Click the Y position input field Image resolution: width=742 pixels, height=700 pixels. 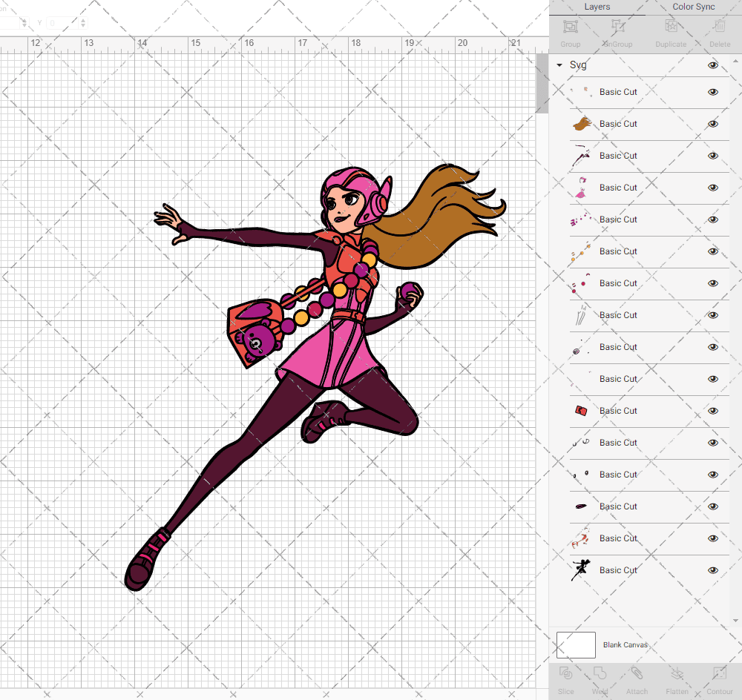63,23
